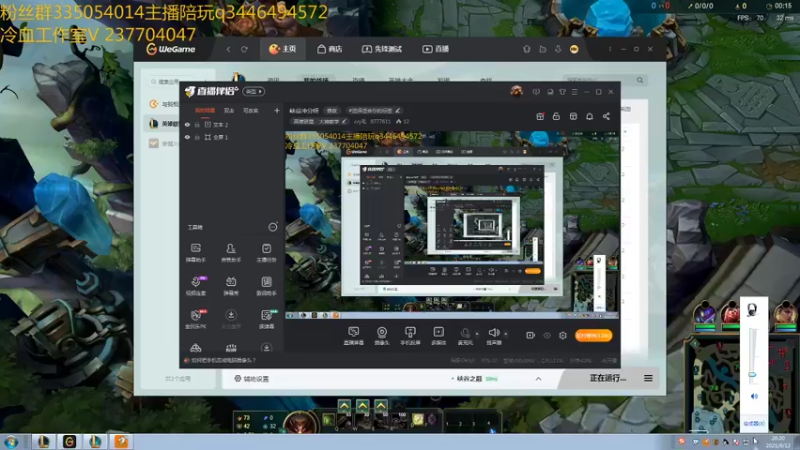Open WeGame user avatar in title bar
The width and height of the screenshot is (800, 450).
574,49
